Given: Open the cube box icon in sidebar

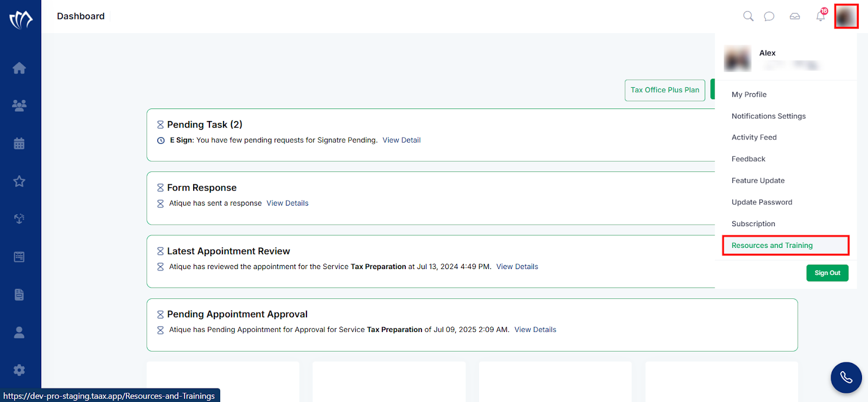Looking at the screenshot, I should [20, 219].
